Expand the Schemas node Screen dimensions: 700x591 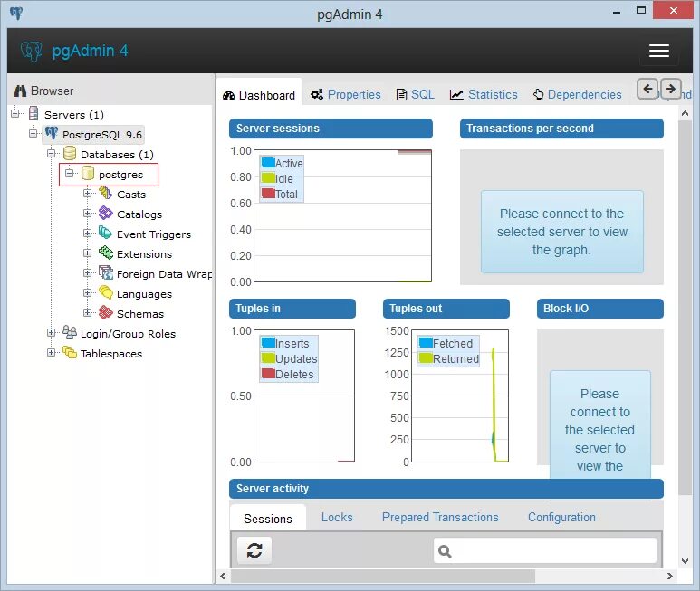click(88, 312)
